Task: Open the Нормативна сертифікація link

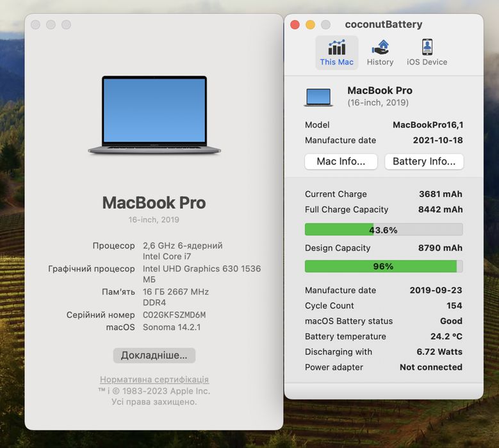Action: click(x=154, y=380)
